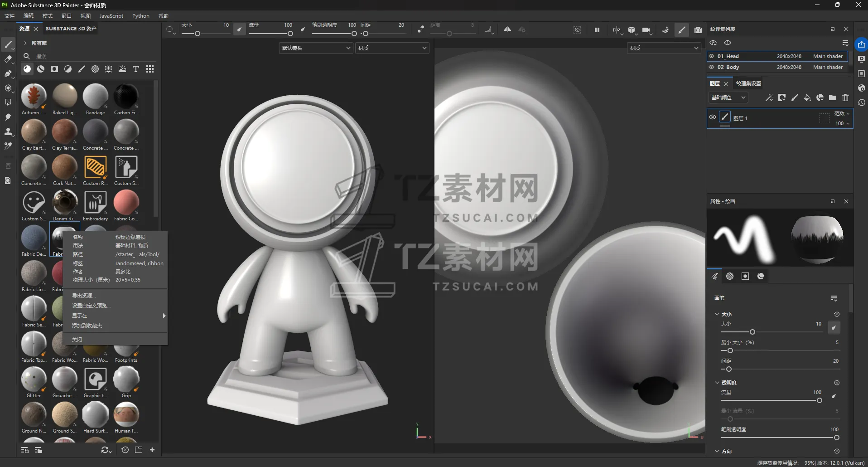Click the add mask icon in layers
This screenshot has height=467, width=868.
point(782,97)
